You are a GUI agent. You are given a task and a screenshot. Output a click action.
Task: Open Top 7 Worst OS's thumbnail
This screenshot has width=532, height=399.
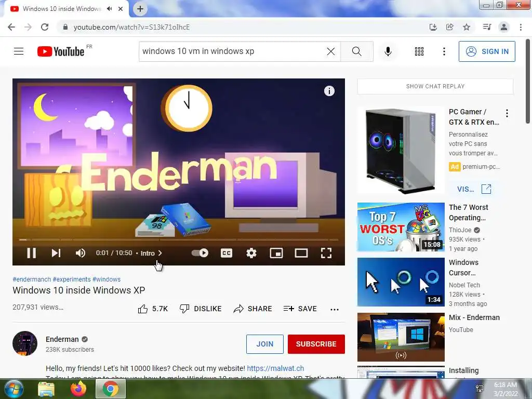point(401,227)
